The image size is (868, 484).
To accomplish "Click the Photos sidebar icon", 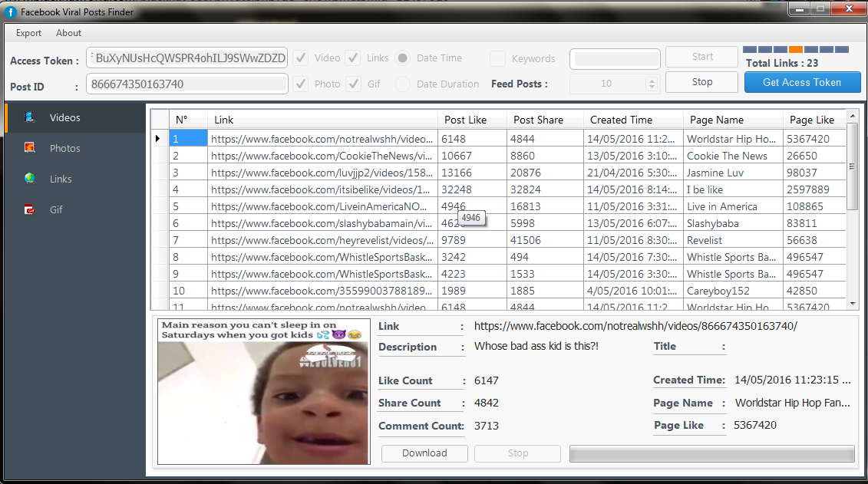I will (x=29, y=148).
